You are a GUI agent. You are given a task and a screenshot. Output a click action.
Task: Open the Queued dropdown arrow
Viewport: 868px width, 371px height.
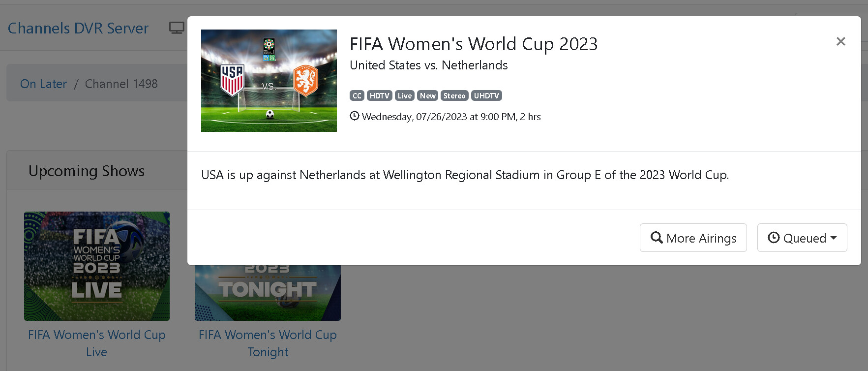pos(834,238)
